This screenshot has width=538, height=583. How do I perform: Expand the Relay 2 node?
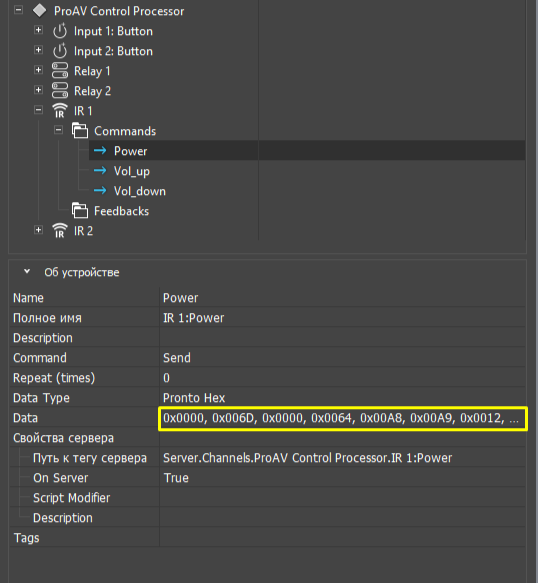pyautogui.click(x=38, y=90)
